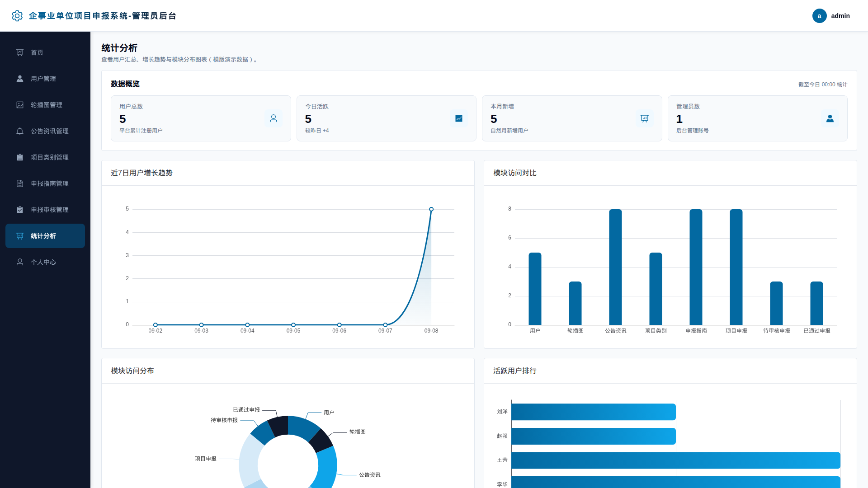
Task: Go to 申报审核管理 page
Action: [x=45, y=210]
